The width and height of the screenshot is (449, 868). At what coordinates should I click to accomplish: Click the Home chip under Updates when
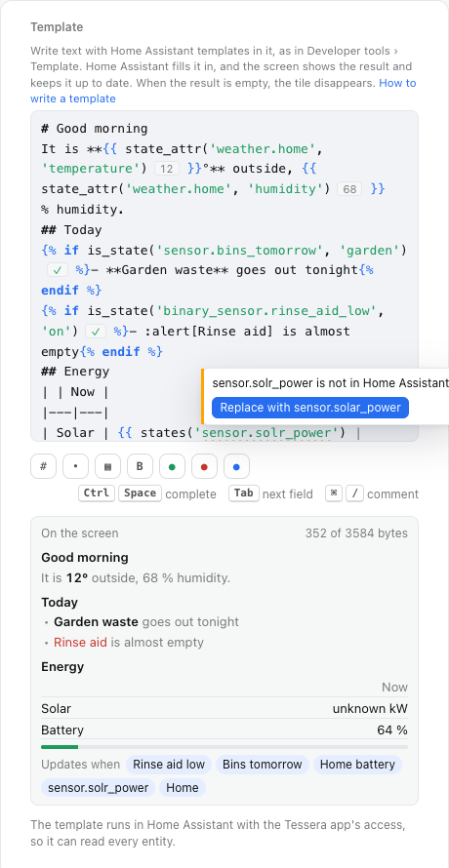pyautogui.click(x=183, y=787)
